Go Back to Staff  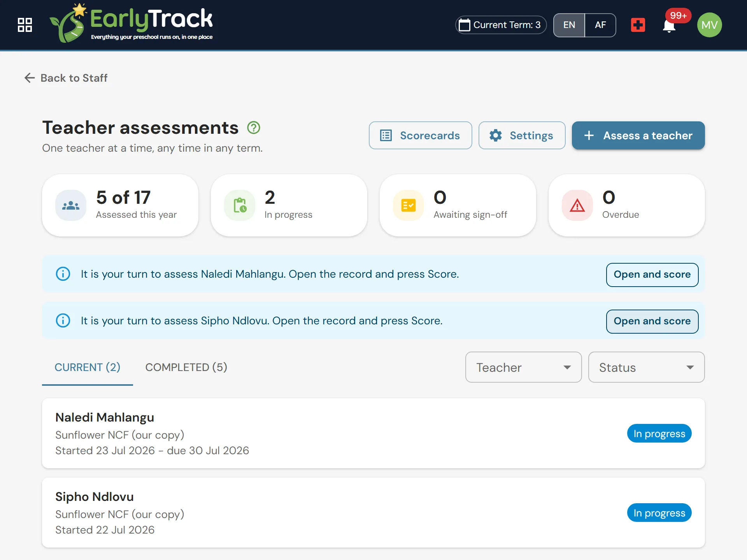[x=66, y=78]
